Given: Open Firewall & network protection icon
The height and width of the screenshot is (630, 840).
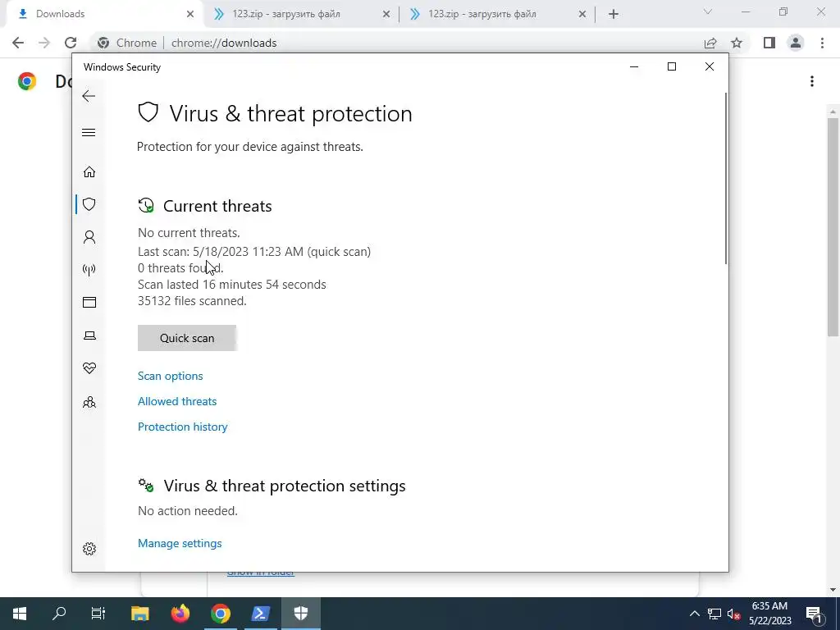Looking at the screenshot, I should click(x=89, y=269).
